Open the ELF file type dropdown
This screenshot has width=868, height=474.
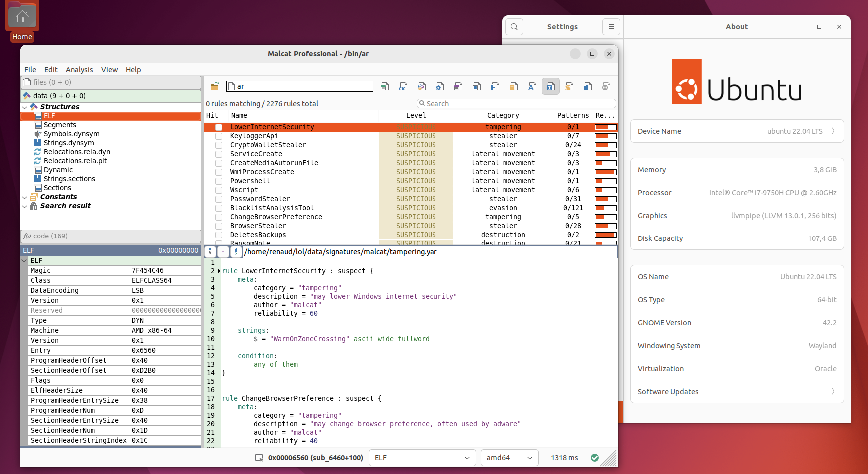click(x=422, y=458)
